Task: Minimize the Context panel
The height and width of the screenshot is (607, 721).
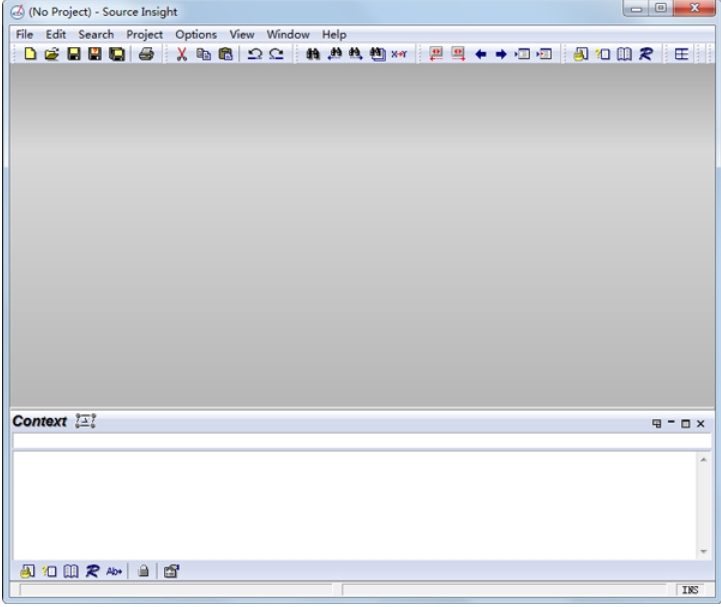Action: (x=671, y=422)
